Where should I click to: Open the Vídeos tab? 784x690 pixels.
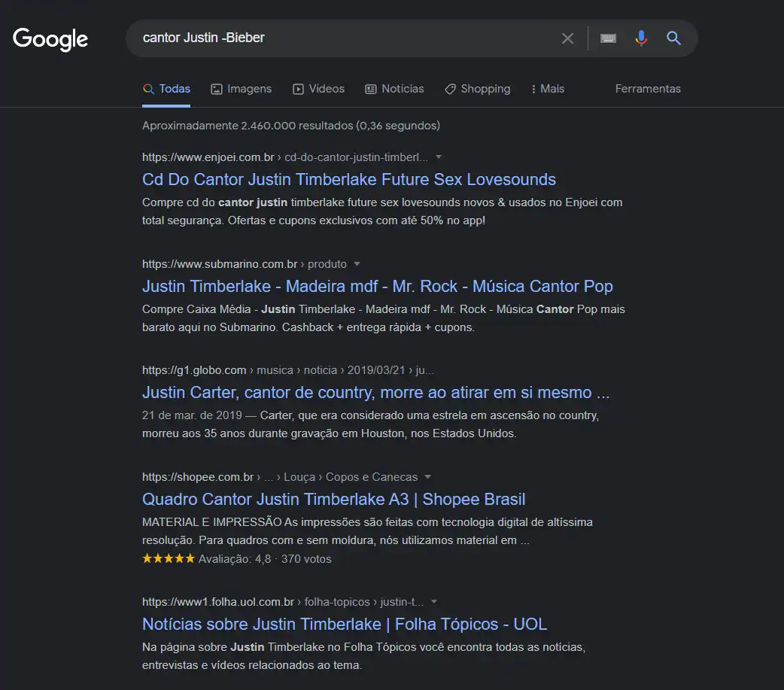pyautogui.click(x=318, y=89)
